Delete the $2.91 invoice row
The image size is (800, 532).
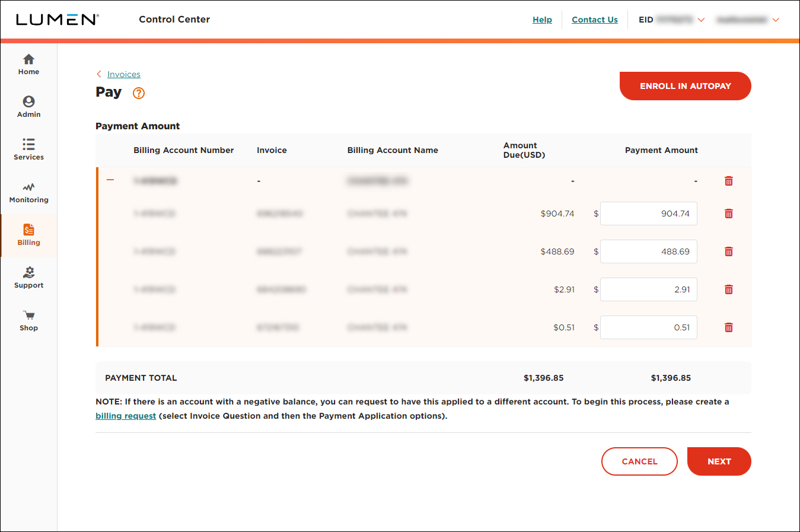coord(729,289)
